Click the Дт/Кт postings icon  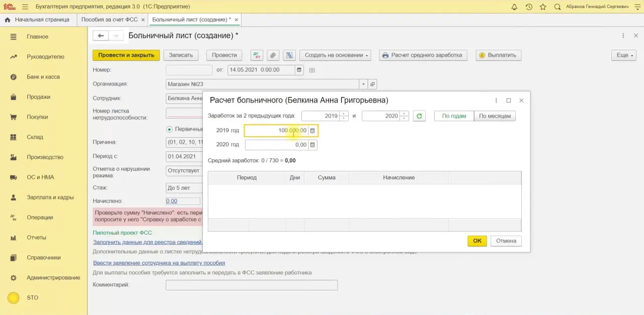point(256,55)
